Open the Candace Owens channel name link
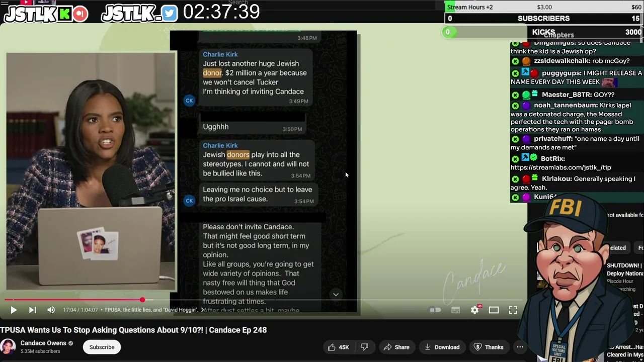This screenshot has height=362, width=644. tap(43, 343)
